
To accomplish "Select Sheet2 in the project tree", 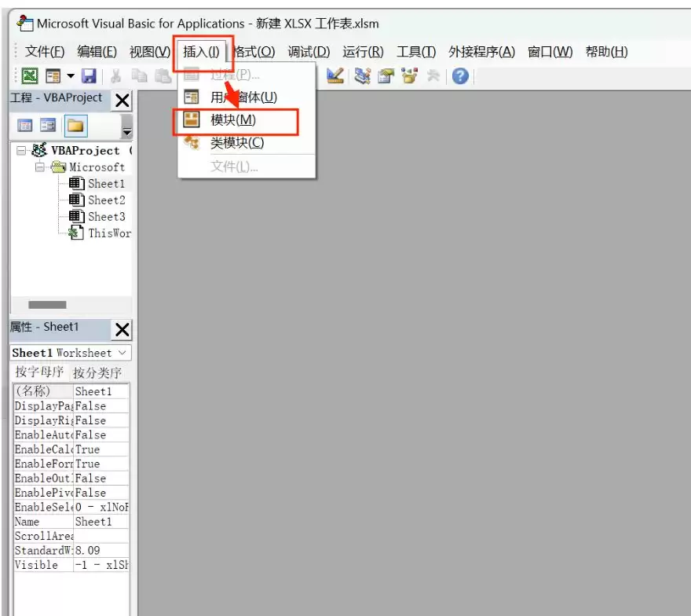I will click(107, 200).
